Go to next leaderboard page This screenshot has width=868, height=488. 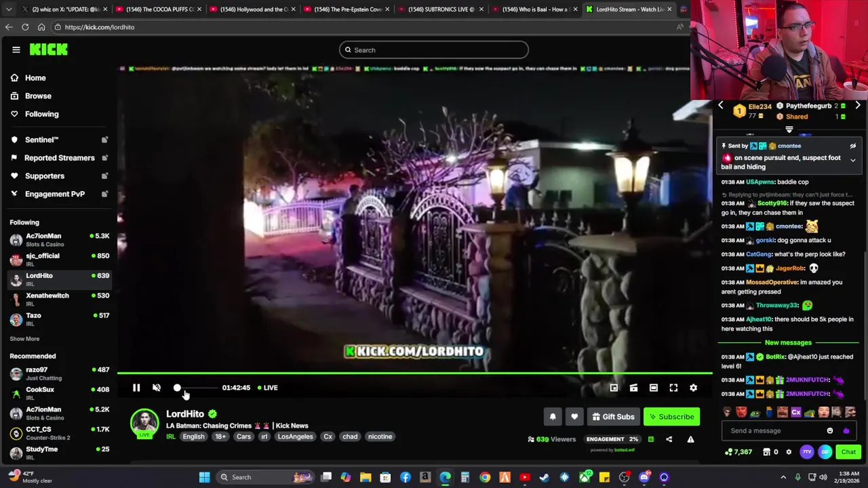[x=857, y=106]
